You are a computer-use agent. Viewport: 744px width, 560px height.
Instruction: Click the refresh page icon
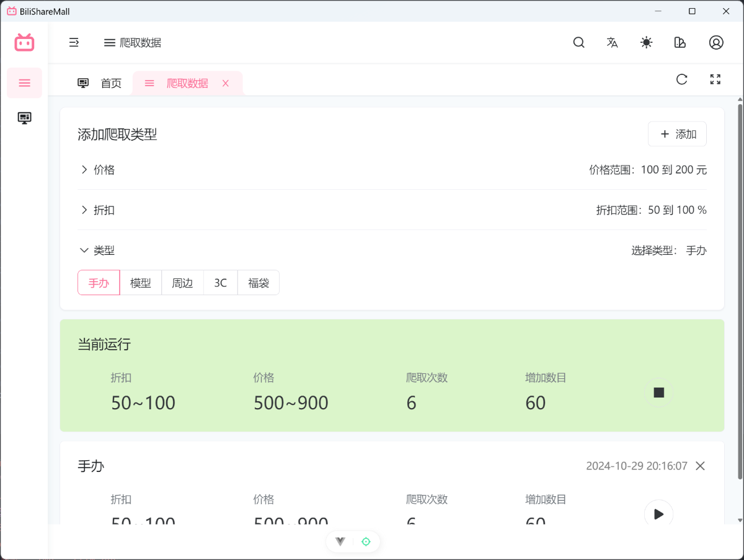[x=681, y=79]
